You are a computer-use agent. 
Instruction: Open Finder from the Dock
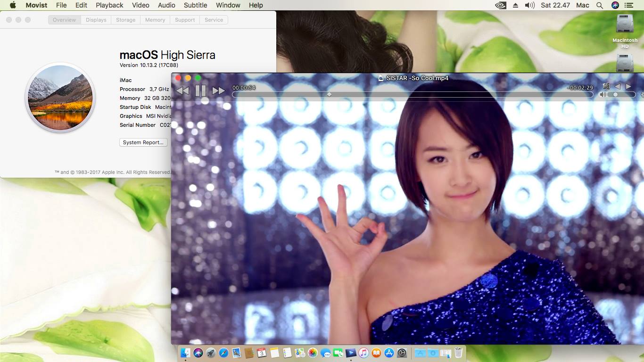tap(185, 353)
